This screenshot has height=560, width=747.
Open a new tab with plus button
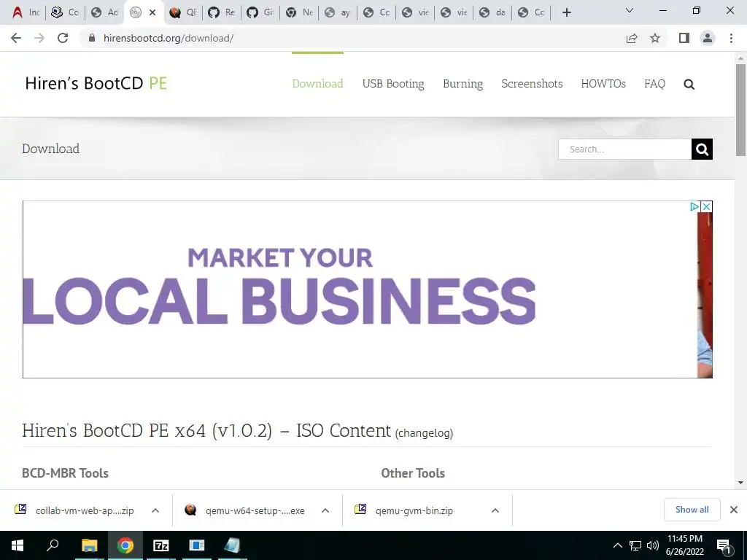coord(566,12)
